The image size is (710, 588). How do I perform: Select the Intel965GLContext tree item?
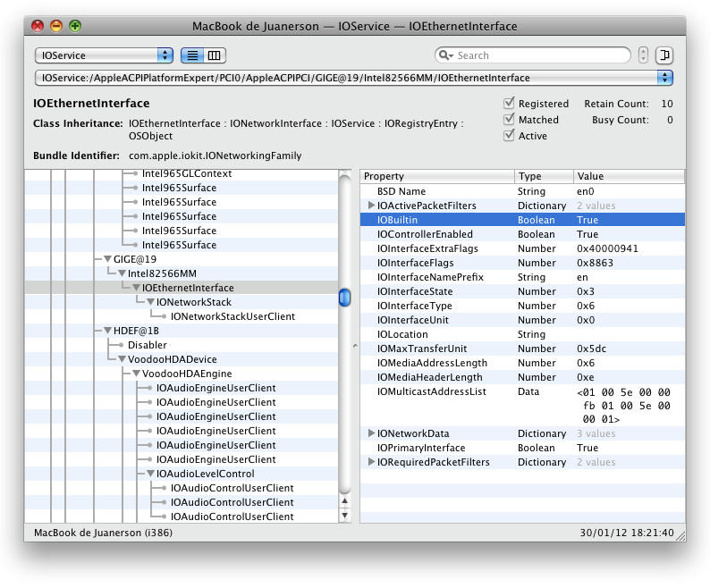187,174
